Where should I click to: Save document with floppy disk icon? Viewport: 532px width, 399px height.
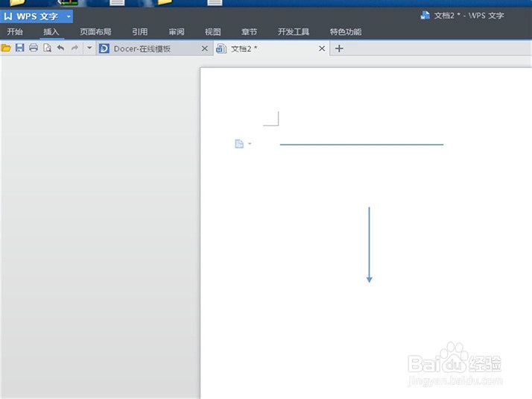19,48
